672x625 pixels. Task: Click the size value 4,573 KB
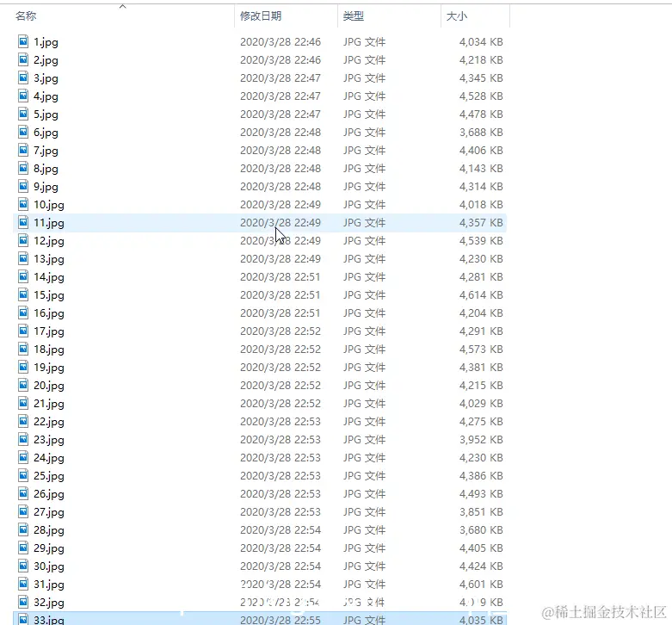point(481,349)
